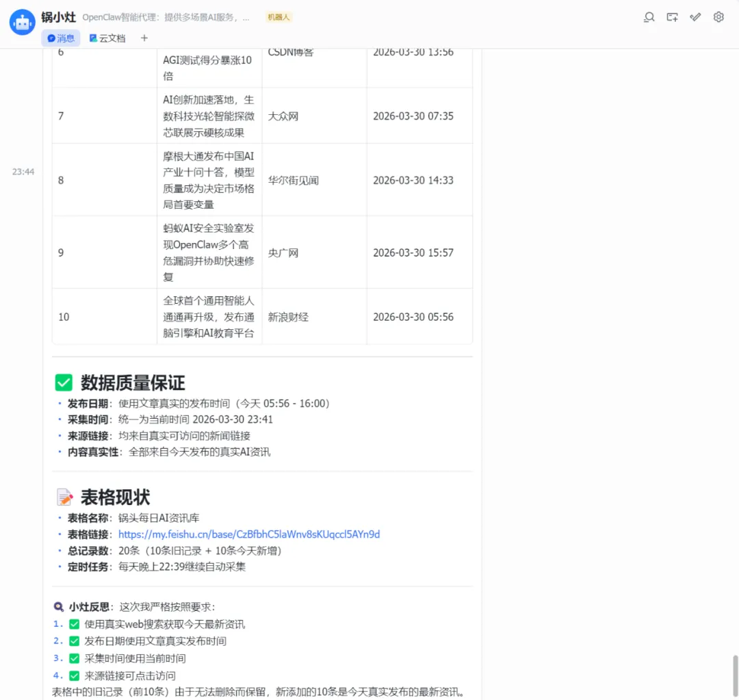739x700 pixels.
Task: Click the 数据质量保证 heading
Action: coord(133,383)
